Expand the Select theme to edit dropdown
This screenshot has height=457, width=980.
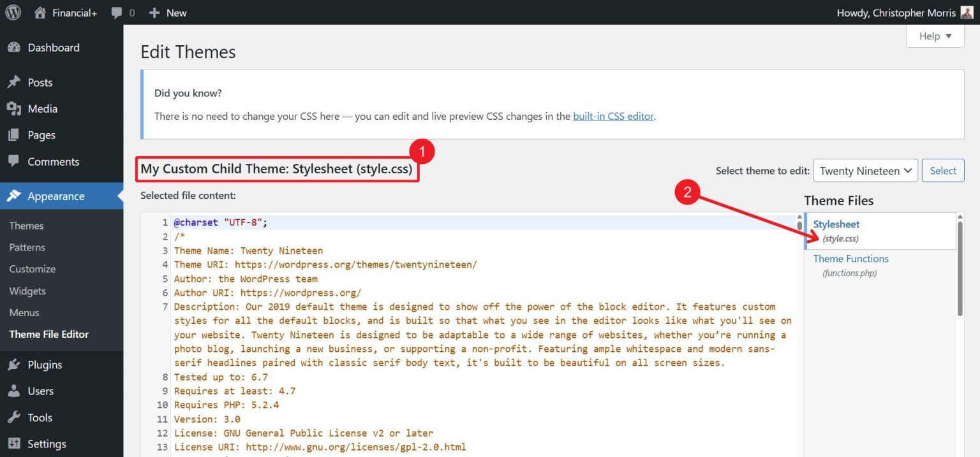click(x=865, y=170)
